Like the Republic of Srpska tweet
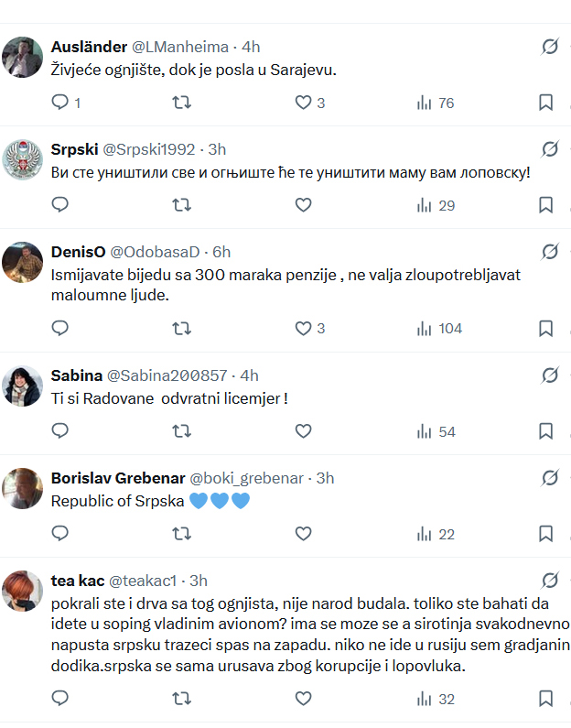This screenshot has width=571, height=728. pos(304,533)
